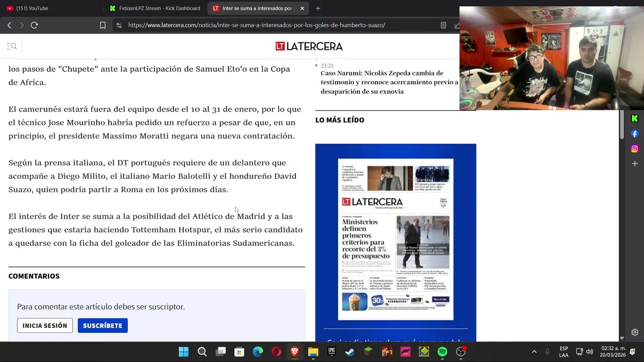The height and width of the screenshot is (362, 644).
Task: Open Spotify from the taskbar
Action: [x=442, y=352]
